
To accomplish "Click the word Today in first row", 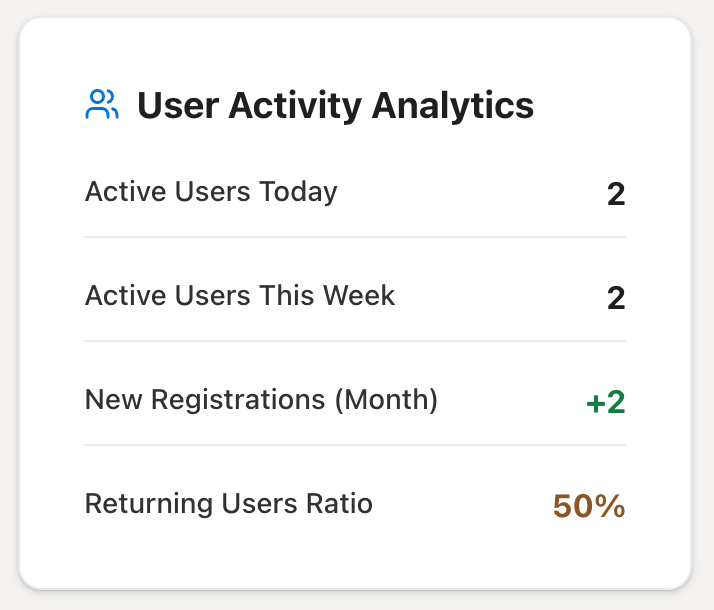I will pyautogui.click(x=298, y=192).
